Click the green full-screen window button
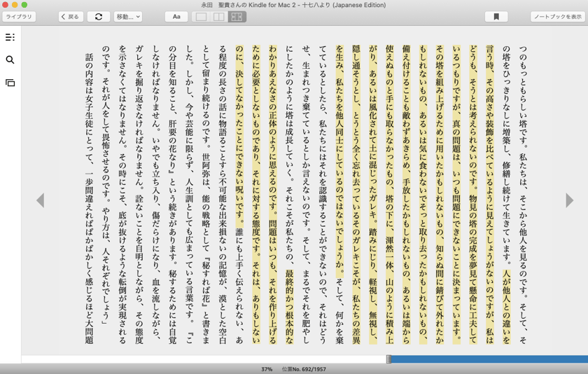The image size is (588, 374). click(24, 5)
